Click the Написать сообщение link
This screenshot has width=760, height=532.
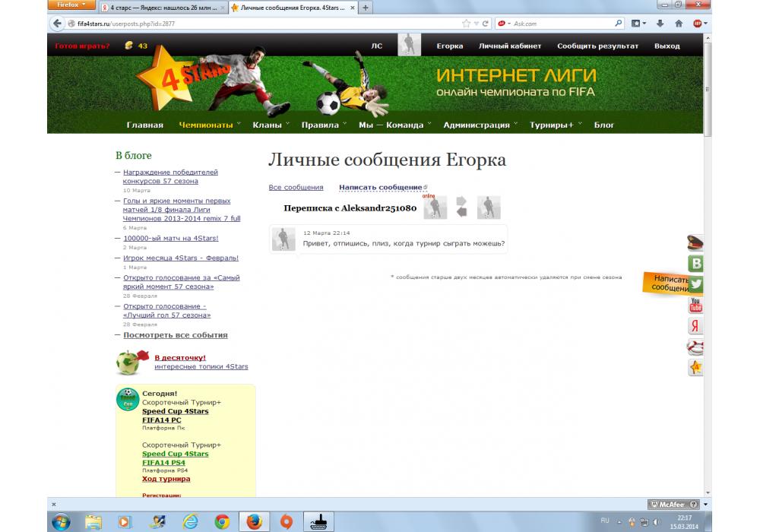pos(380,187)
